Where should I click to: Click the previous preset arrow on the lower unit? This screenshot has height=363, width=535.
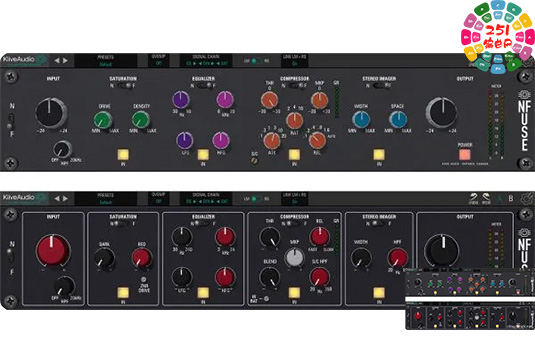coord(57,198)
